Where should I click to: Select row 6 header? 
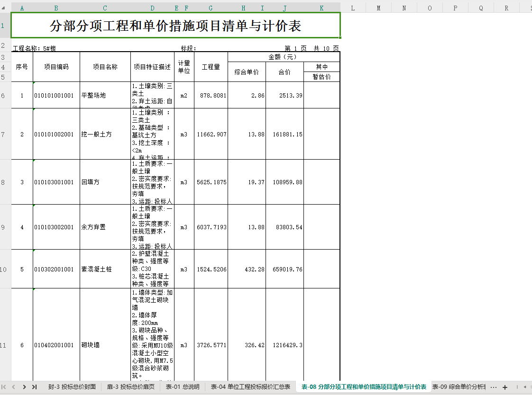click(3, 95)
